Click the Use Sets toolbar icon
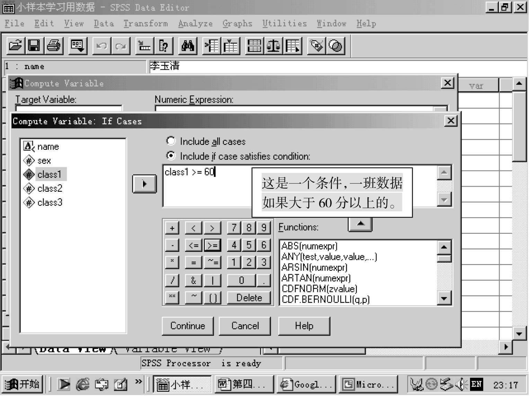Screen dimensions: 532x399 tap(336, 46)
